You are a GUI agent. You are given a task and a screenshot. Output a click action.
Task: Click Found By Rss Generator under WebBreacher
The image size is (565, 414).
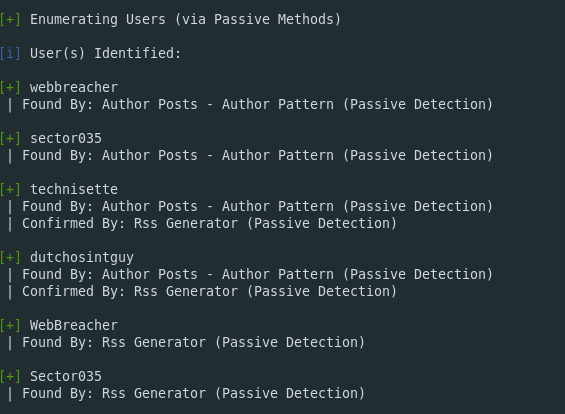(193, 343)
